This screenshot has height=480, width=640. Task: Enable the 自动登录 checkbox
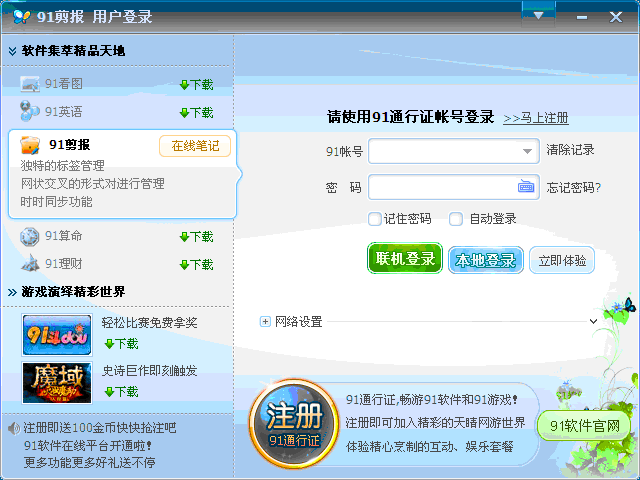tap(456, 219)
